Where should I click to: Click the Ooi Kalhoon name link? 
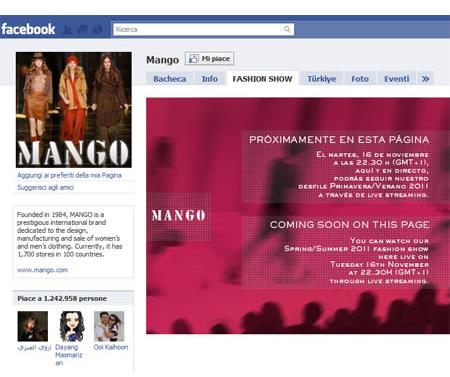(x=111, y=347)
